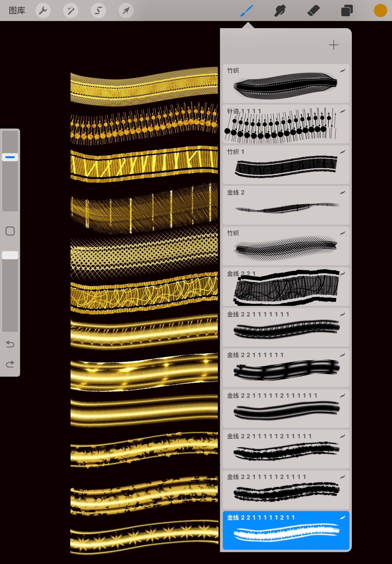The height and width of the screenshot is (564, 392).
Task: Select the 竹织 1 brush
Action: [x=286, y=165]
